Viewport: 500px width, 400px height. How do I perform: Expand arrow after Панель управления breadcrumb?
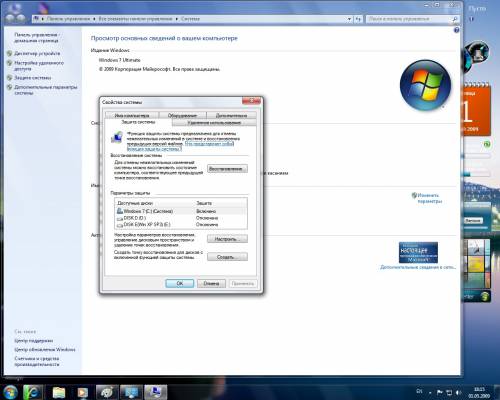[x=95, y=19]
